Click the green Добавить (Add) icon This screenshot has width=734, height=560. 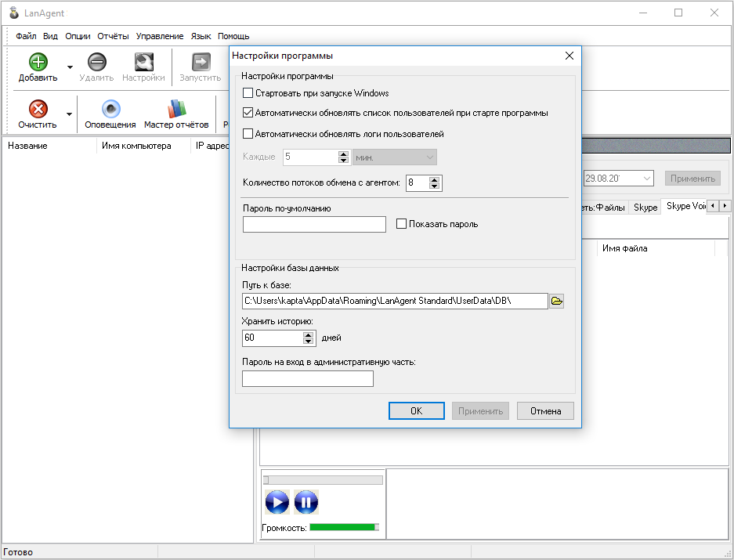tap(38, 63)
